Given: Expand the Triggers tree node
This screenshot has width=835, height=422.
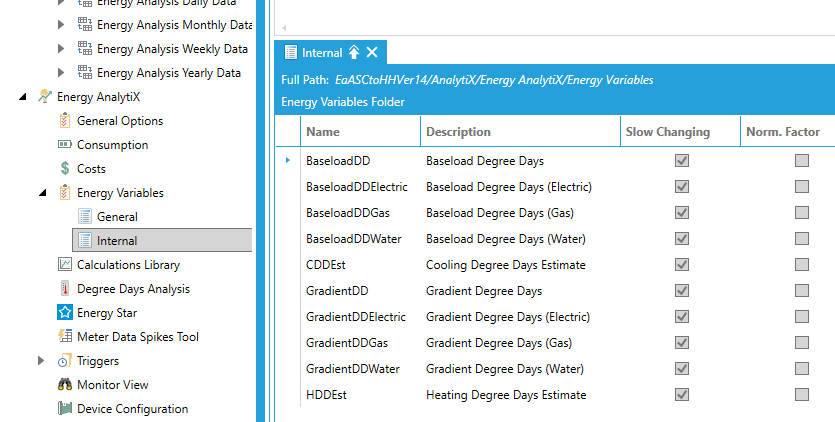Looking at the screenshot, I should tap(41, 361).
